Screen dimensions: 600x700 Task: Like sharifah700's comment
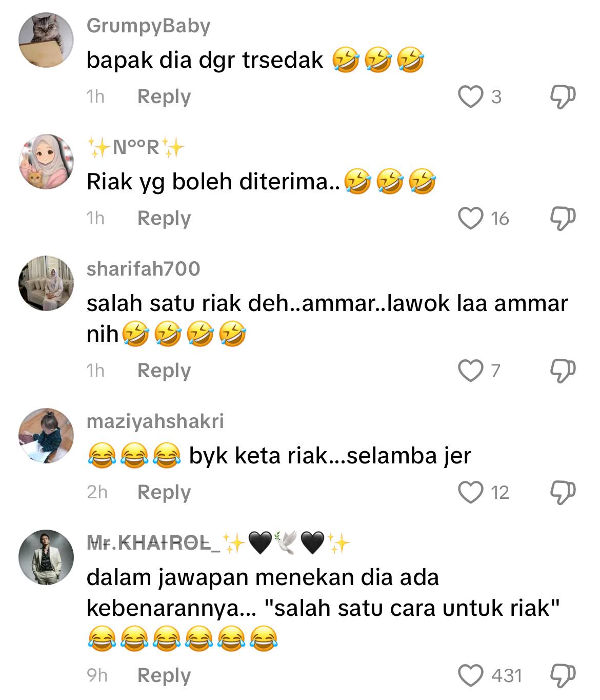(x=470, y=370)
